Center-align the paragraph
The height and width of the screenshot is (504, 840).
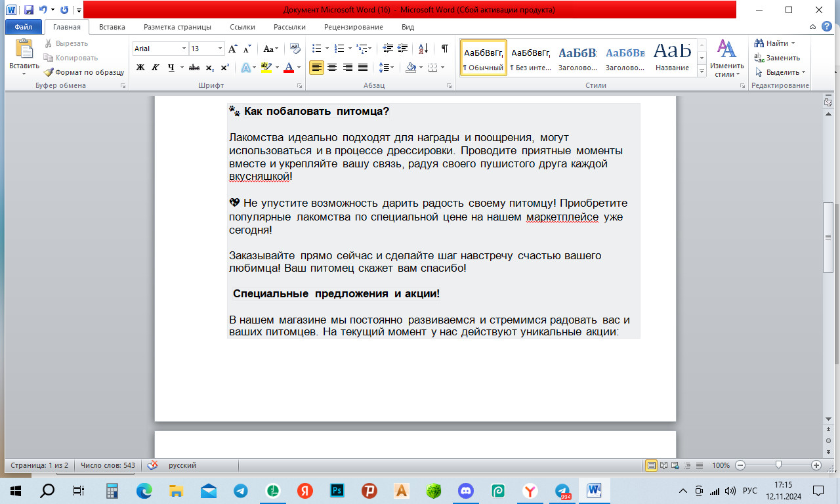[x=332, y=68]
